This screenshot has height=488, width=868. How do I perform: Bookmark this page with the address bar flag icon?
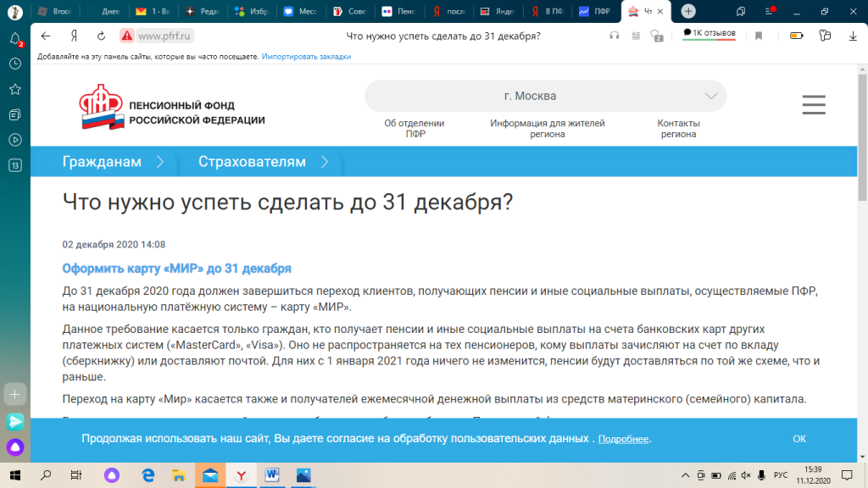759,36
